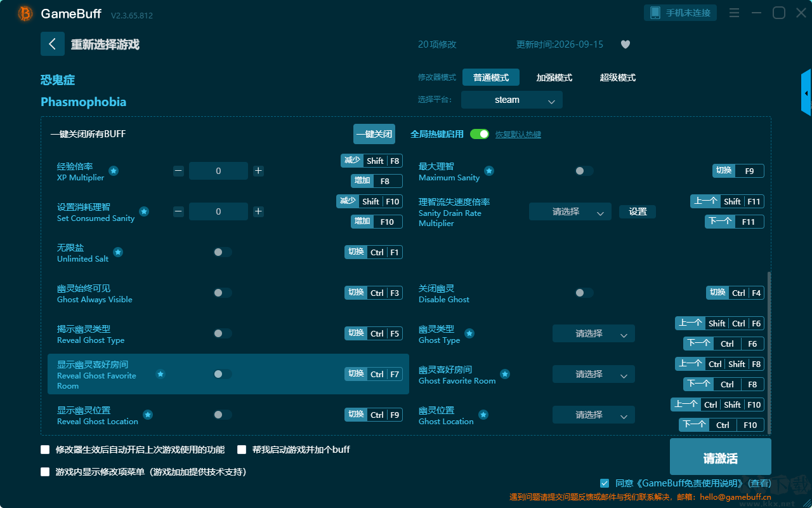Screen dimensions: 812x508
Task: Turn on Reveal Ghost Favorite Room toggle
Action: click(x=223, y=374)
